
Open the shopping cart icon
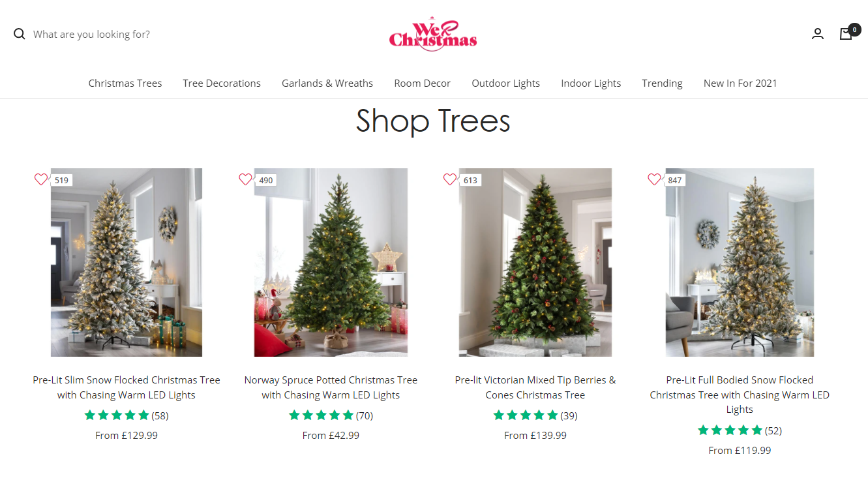(846, 34)
